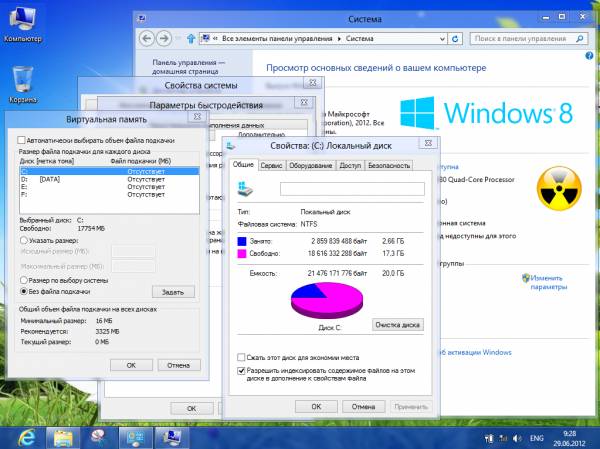Open volume control in system tray
The image size is (600, 449).
coord(517,438)
